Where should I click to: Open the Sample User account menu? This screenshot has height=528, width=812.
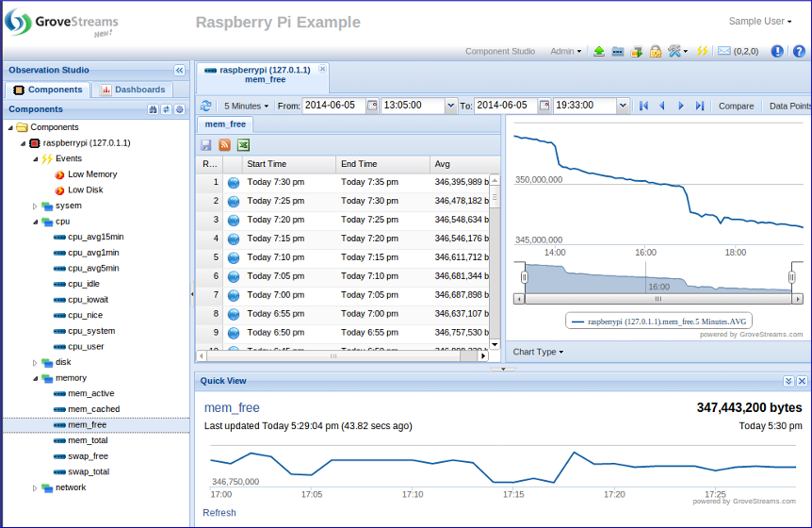(x=760, y=22)
